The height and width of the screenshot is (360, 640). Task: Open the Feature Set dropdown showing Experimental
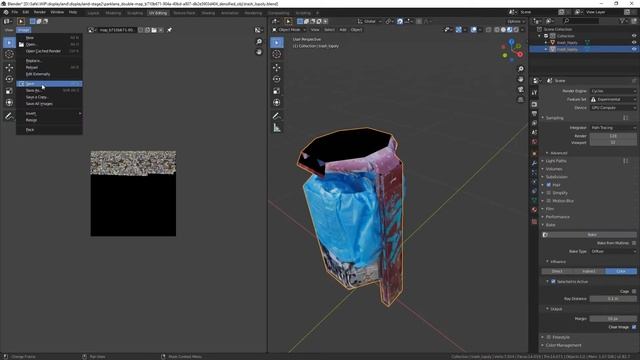tap(613, 99)
